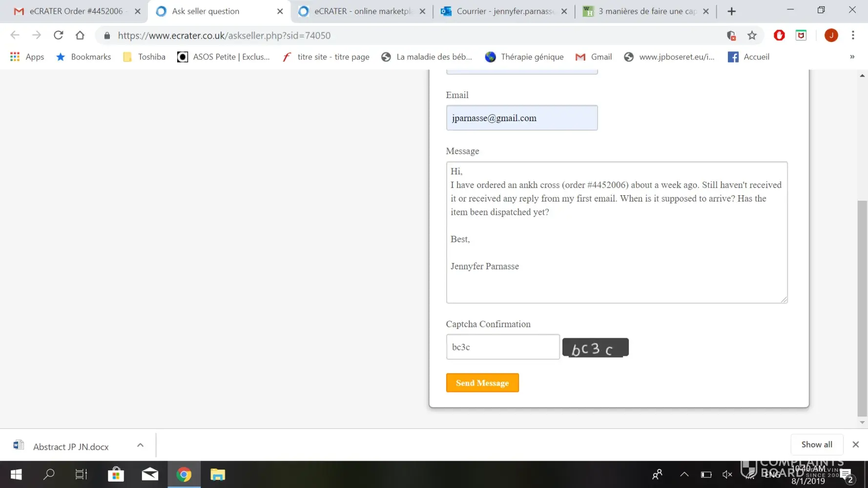Viewport: 868px width, 488px height.
Task: Open the browser home page
Action: [x=80, y=35]
